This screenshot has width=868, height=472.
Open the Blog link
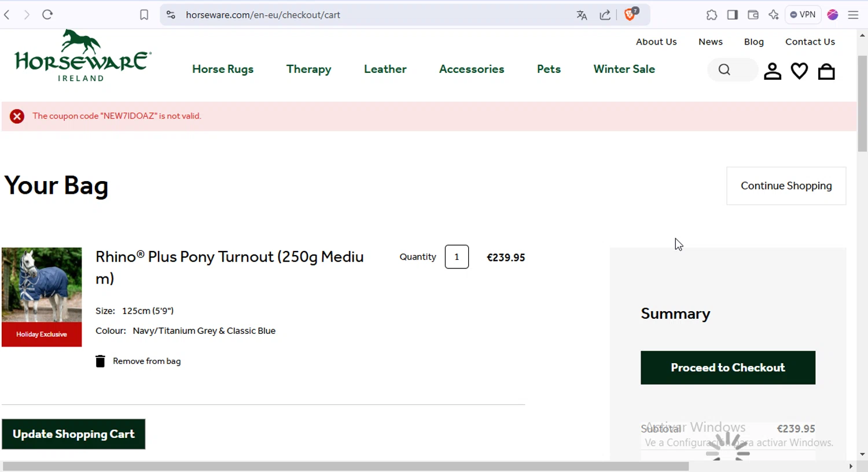pos(754,42)
